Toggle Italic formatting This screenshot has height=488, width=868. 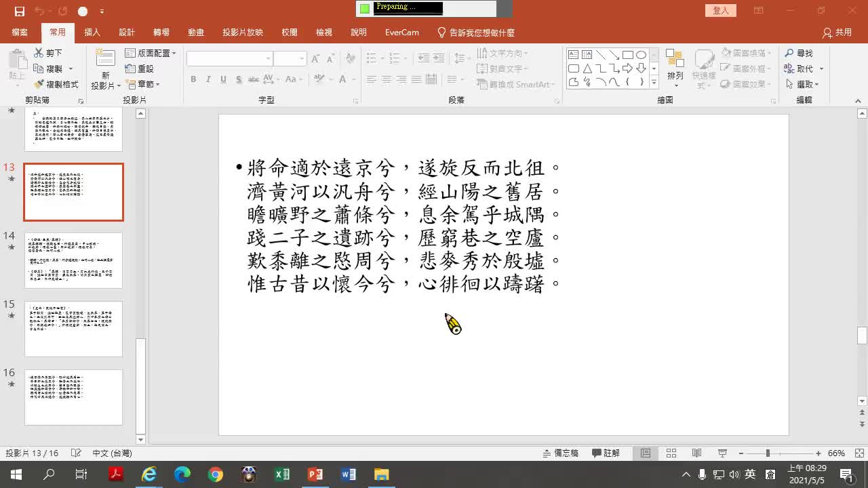click(x=208, y=79)
